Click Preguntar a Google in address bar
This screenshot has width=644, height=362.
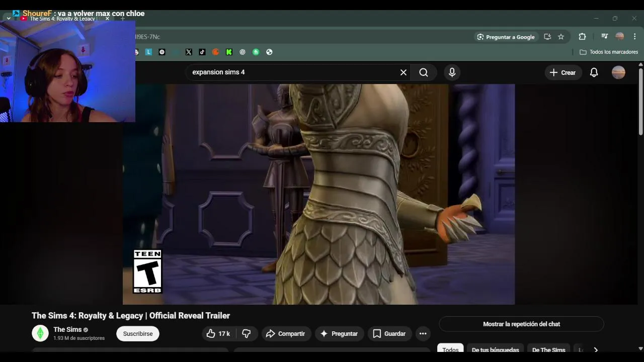click(x=506, y=37)
